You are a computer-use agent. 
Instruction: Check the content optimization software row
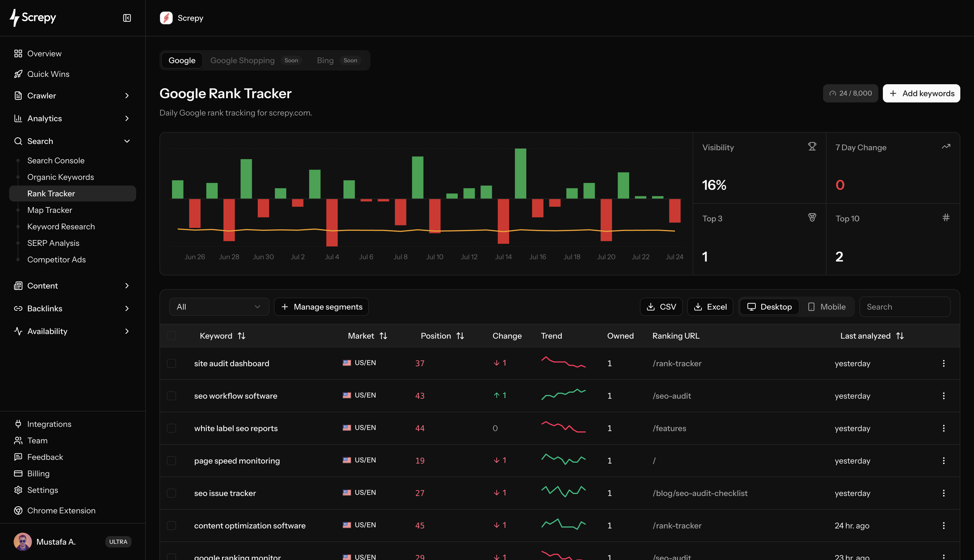pyautogui.click(x=172, y=526)
